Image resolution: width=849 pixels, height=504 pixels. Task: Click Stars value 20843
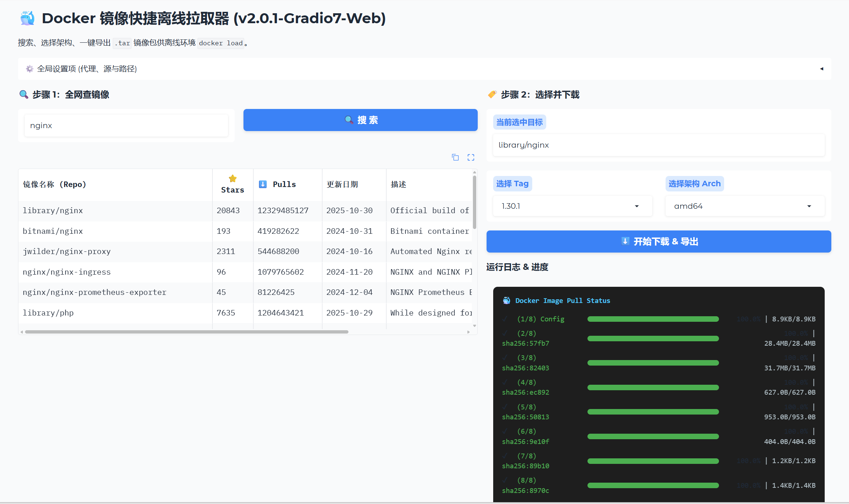click(228, 211)
